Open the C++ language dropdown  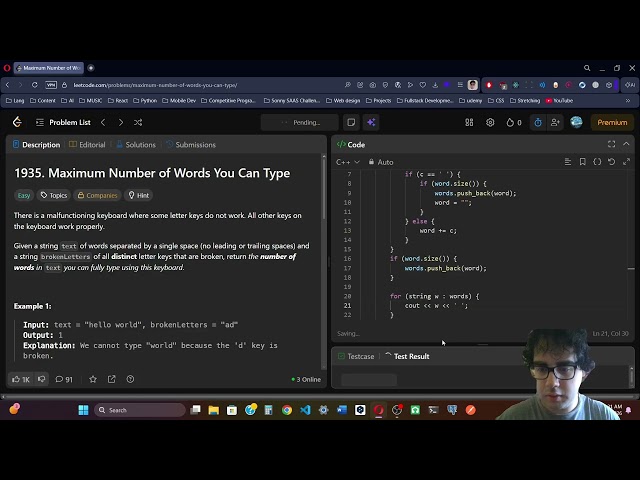[x=348, y=162]
